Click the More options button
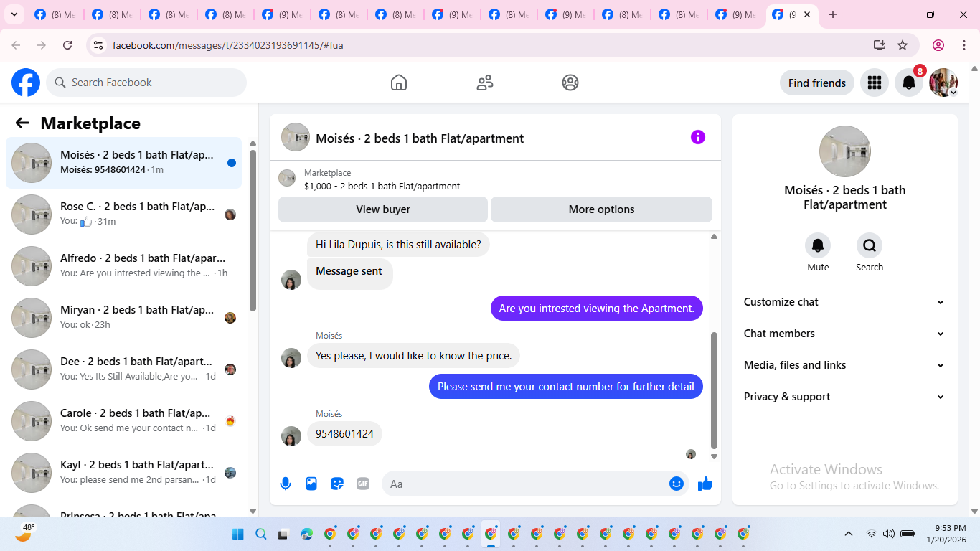The height and width of the screenshot is (551, 980). tap(601, 209)
